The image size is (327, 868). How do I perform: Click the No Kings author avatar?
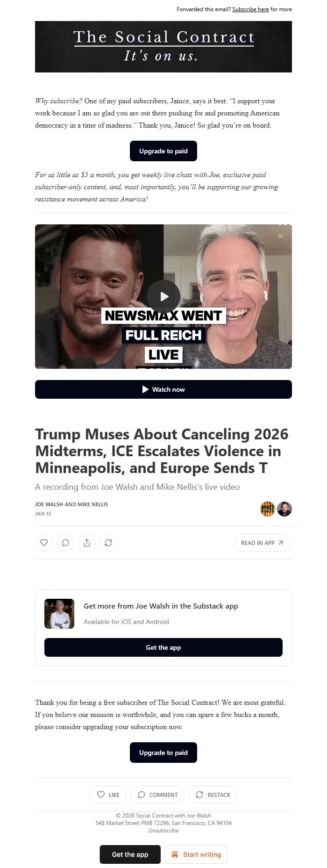point(268,509)
